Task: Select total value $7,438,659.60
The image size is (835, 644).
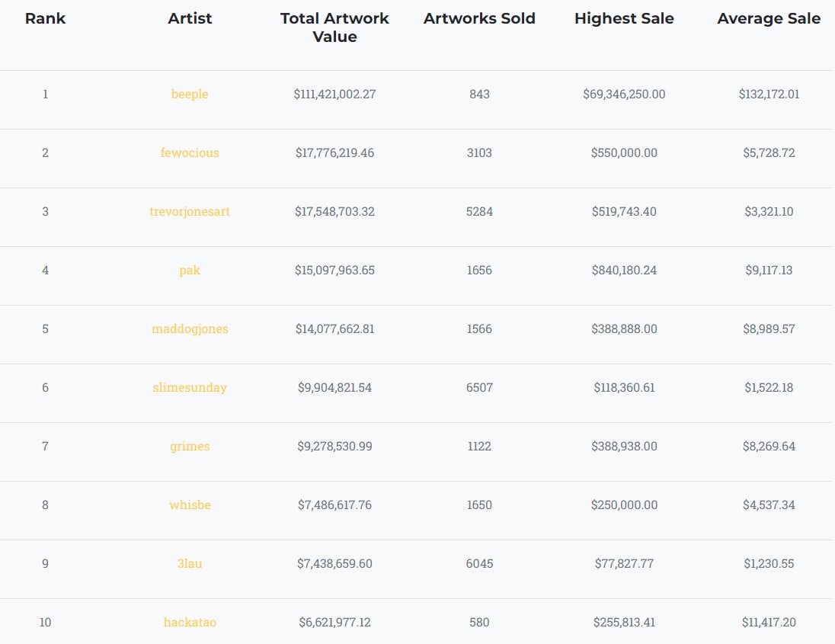Action: point(334,563)
